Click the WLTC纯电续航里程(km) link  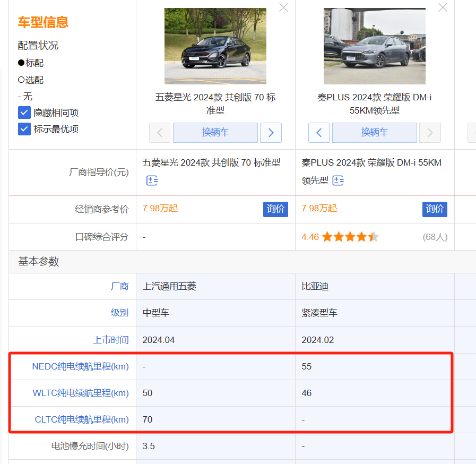pyautogui.click(x=81, y=393)
